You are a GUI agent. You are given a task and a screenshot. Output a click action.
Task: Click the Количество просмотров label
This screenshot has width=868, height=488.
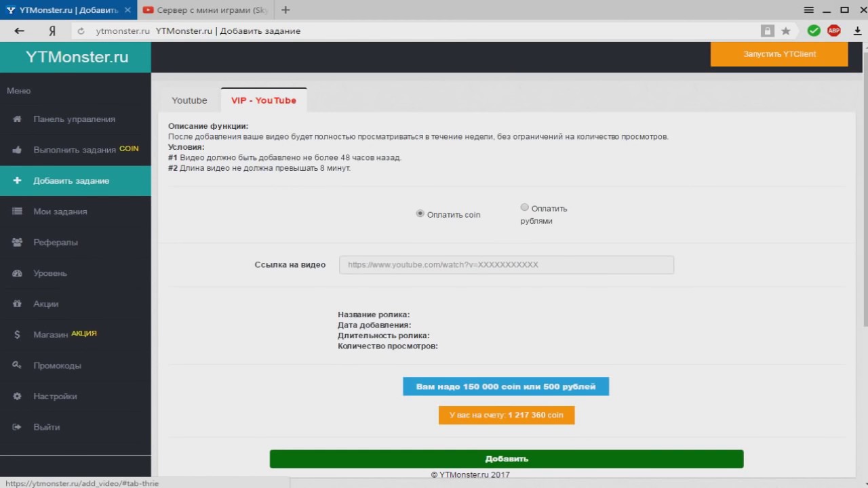(x=388, y=346)
